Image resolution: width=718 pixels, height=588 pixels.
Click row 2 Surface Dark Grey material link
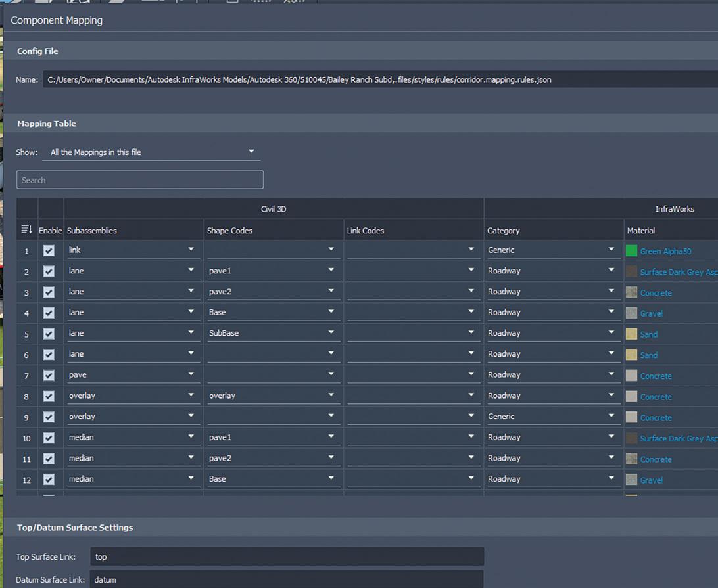679,272
